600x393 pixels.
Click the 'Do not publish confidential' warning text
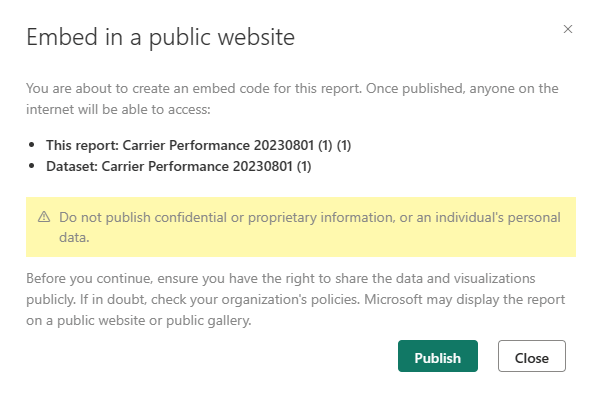pyautogui.click(x=310, y=227)
